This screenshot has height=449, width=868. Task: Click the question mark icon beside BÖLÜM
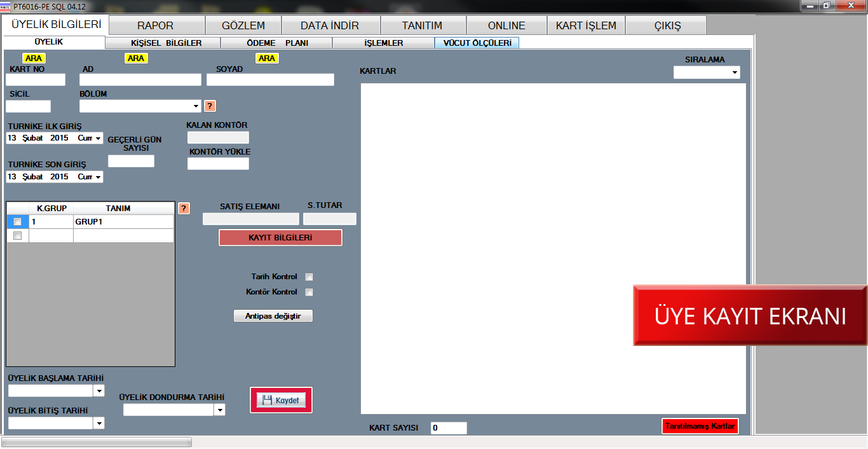210,106
